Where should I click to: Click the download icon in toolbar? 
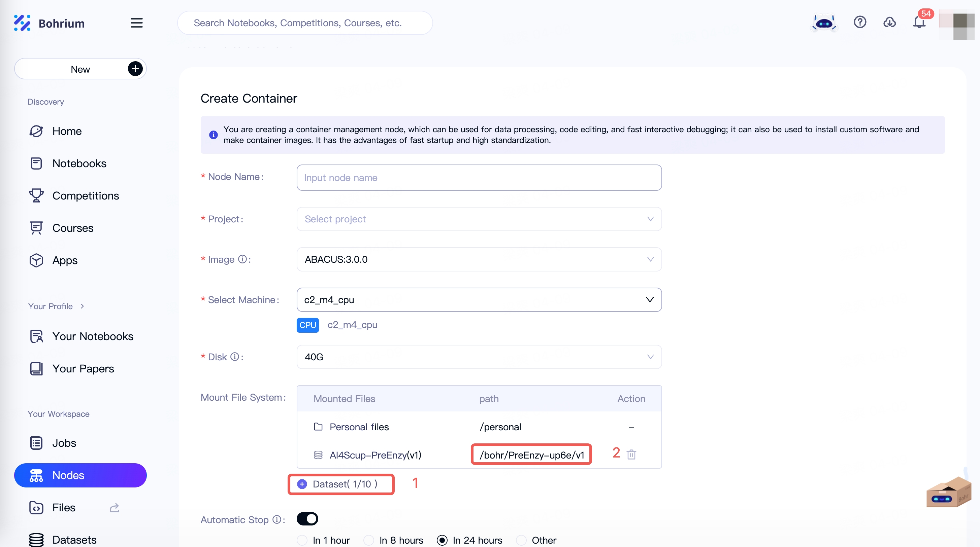pos(889,23)
